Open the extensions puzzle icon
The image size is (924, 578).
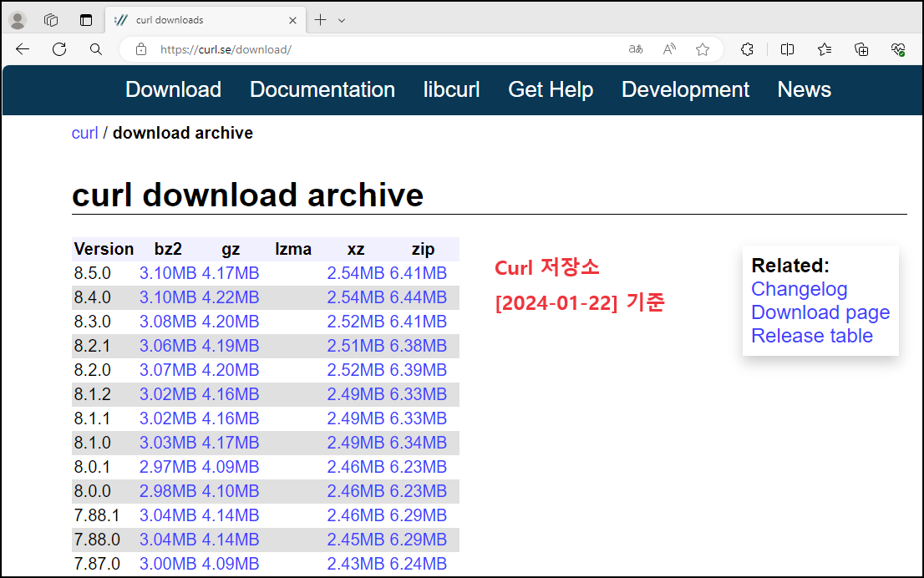pyautogui.click(x=747, y=49)
